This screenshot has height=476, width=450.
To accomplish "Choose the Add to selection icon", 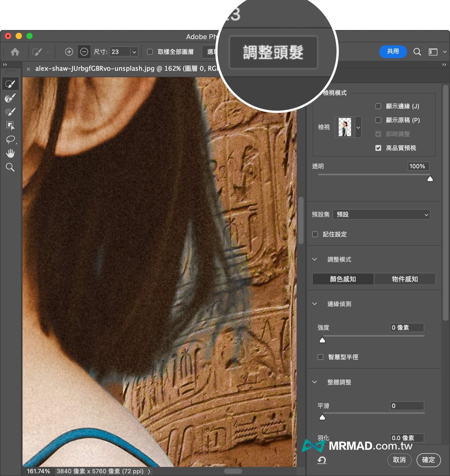I will point(69,52).
